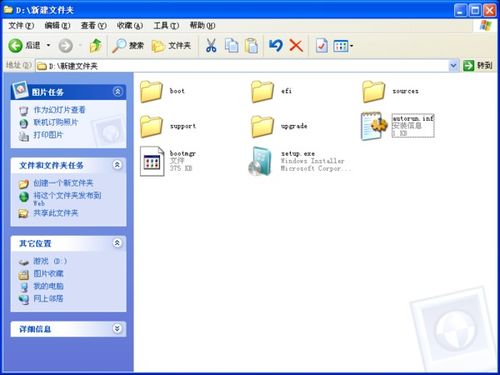Click slideshow icon beside 作为幻灯片查看
Screen dimensions: 500x375
[24, 110]
